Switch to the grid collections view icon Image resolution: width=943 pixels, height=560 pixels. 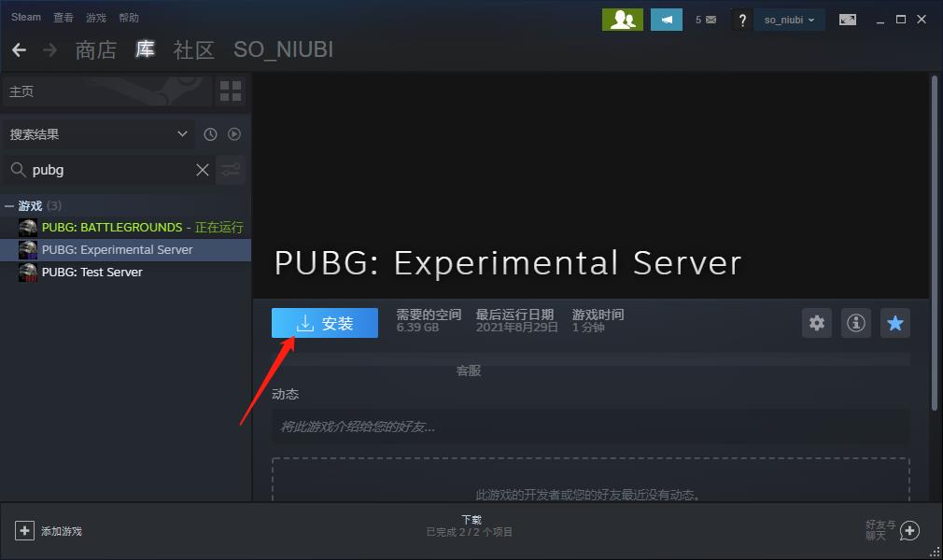231,91
